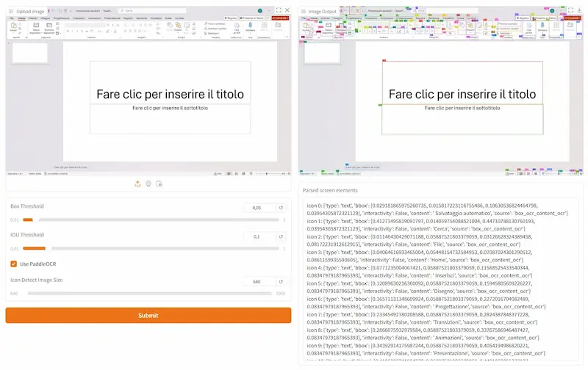This screenshot has height=370, width=588.
Task: Expand the Image Output panel to fullscreen
Action: [571, 10]
